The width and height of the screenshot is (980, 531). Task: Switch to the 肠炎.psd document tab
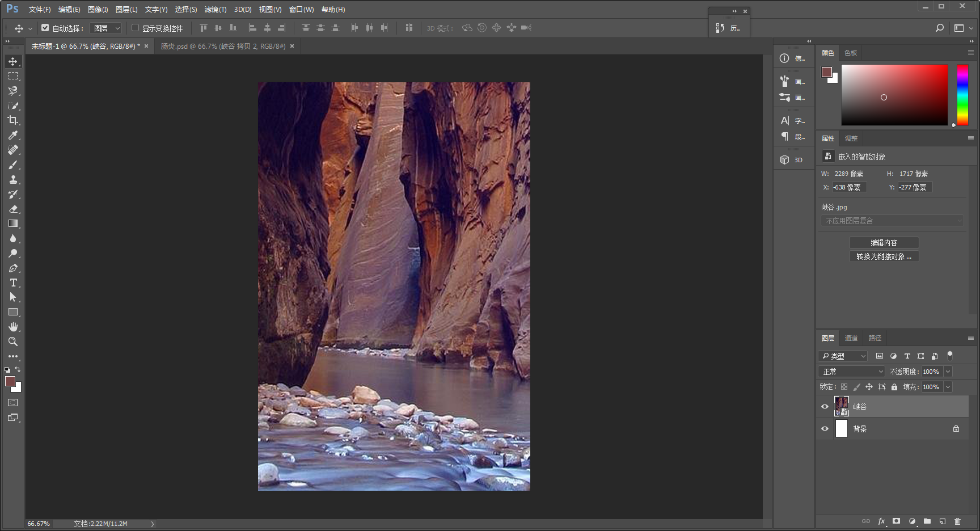[223, 47]
